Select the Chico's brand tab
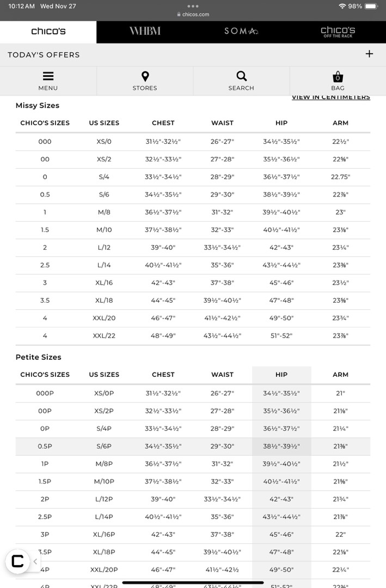The height and width of the screenshot is (588, 386). point(48,32)
